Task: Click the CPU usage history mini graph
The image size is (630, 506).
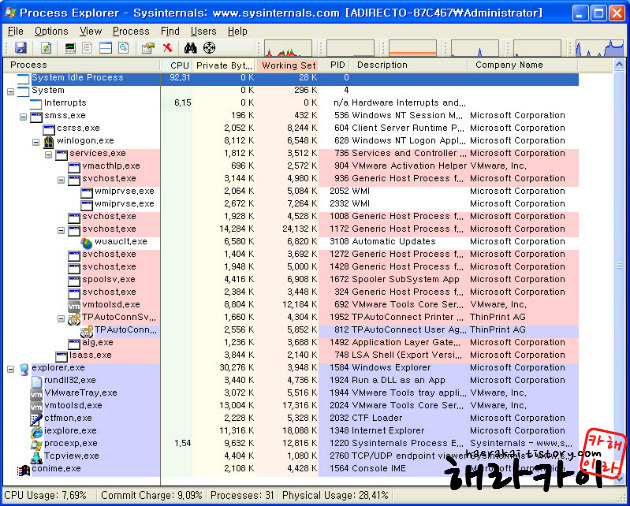Action: point(288,48)
